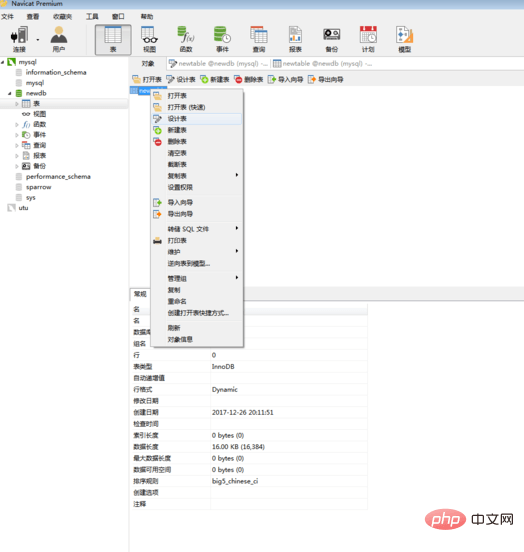Click the 报表 (Report) icon in main toolbar

[x=295, y=39]
